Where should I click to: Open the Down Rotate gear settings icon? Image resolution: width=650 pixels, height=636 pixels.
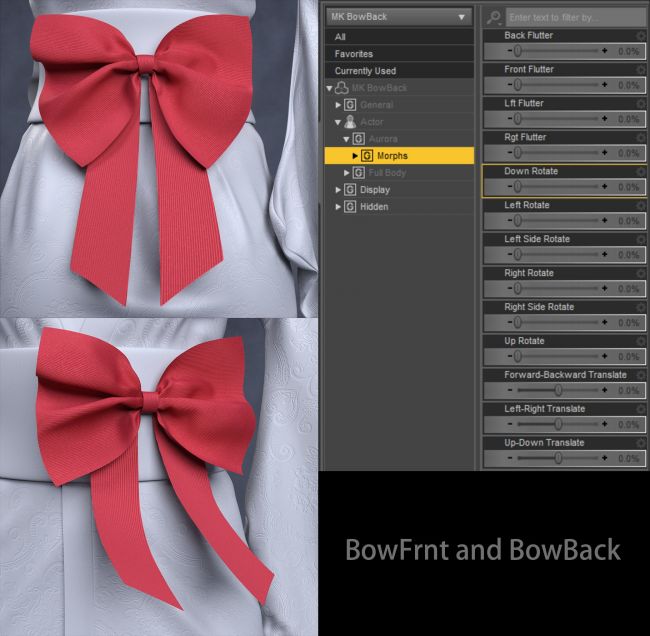pos(640,172)
